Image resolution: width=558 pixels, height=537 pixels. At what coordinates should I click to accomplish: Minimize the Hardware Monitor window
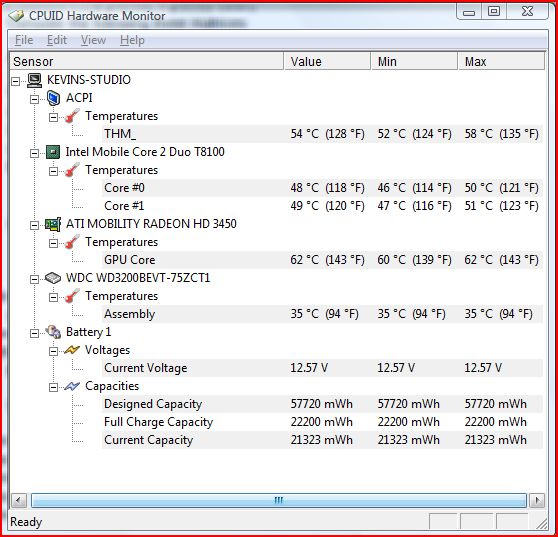click(x=469, y=12)
